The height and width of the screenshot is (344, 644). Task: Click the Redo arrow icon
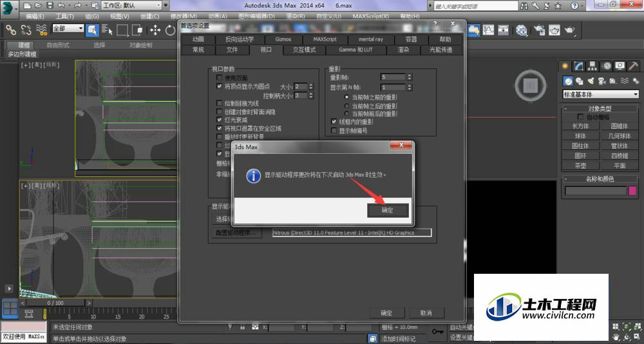pos(78,6)
